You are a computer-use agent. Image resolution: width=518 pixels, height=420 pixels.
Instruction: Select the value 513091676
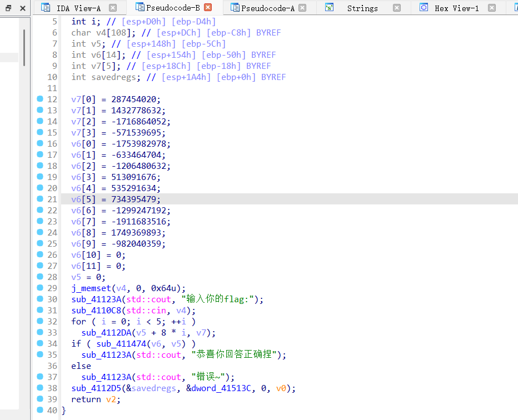(x=133, y=177)
